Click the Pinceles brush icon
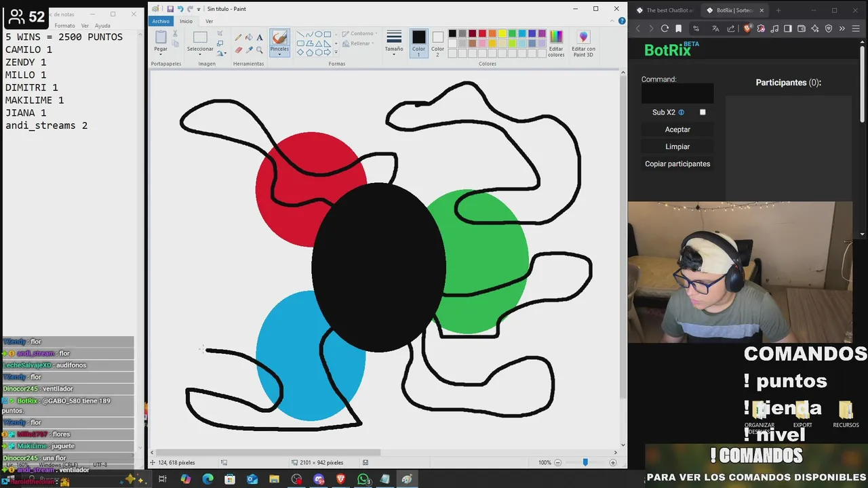This screenshot has width=868, height=488. [x=279, y=37]
